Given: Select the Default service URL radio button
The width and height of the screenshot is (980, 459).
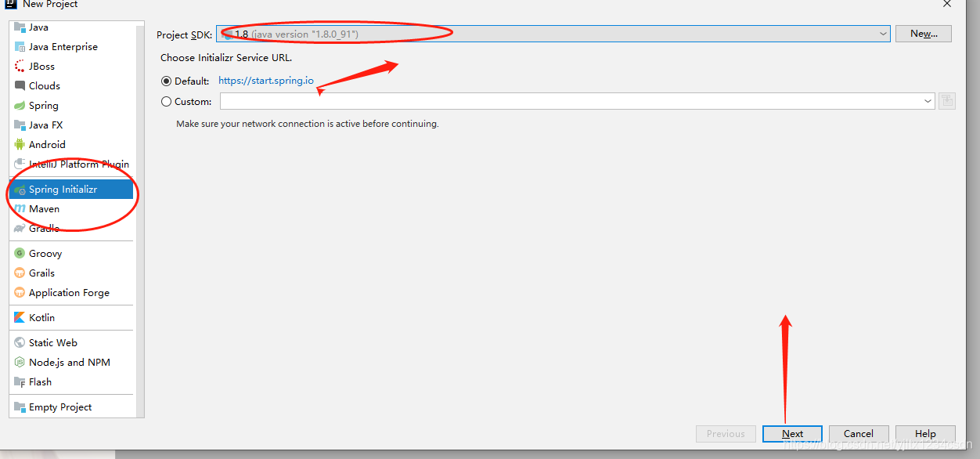Looking at the screenshot, I should [166, 81].
